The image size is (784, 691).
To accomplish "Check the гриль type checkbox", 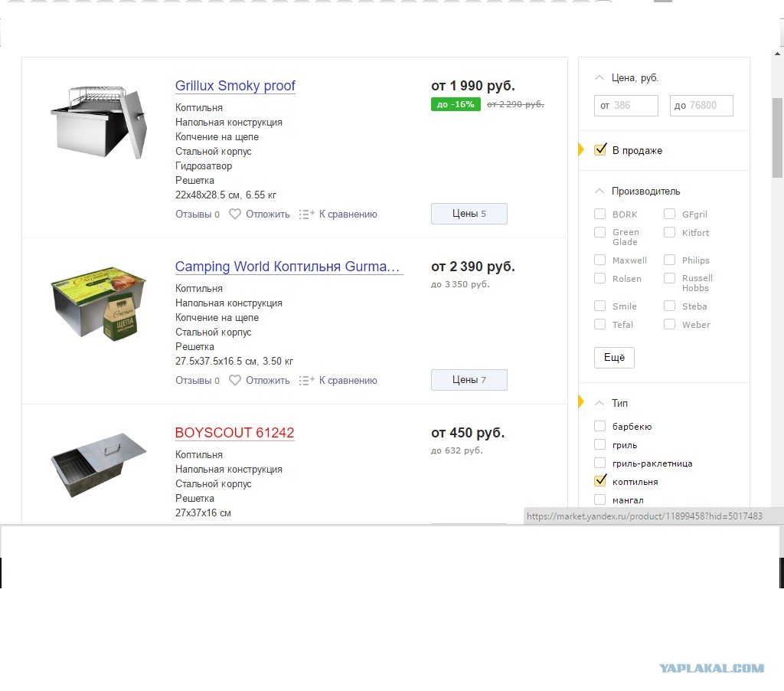I will (x=599, y=444).
